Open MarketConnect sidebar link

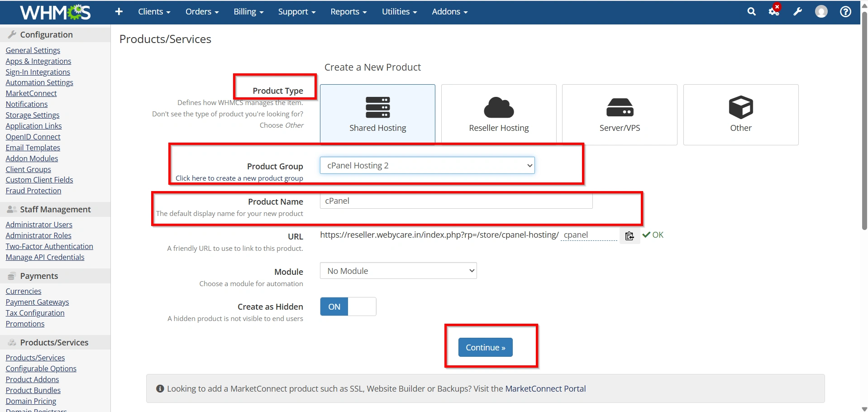tap(31, 93)
